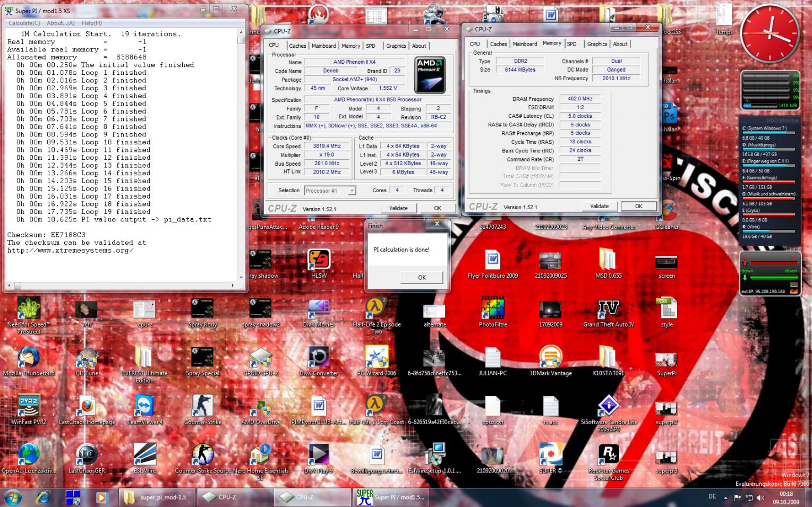Viewport: 812px width, 507px height.
Task: Open CCleaner desktop shortcut
Action: (x=666, y=213)
